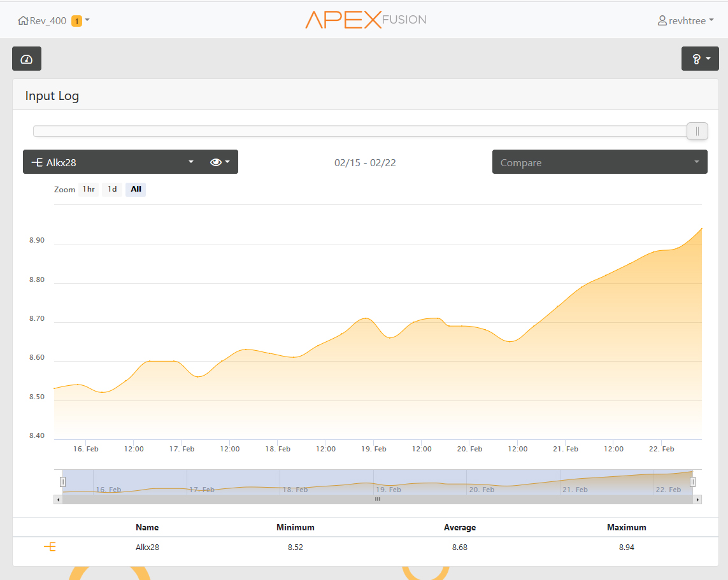
Task: Set chart zoom to All
Action: [136, 189]
